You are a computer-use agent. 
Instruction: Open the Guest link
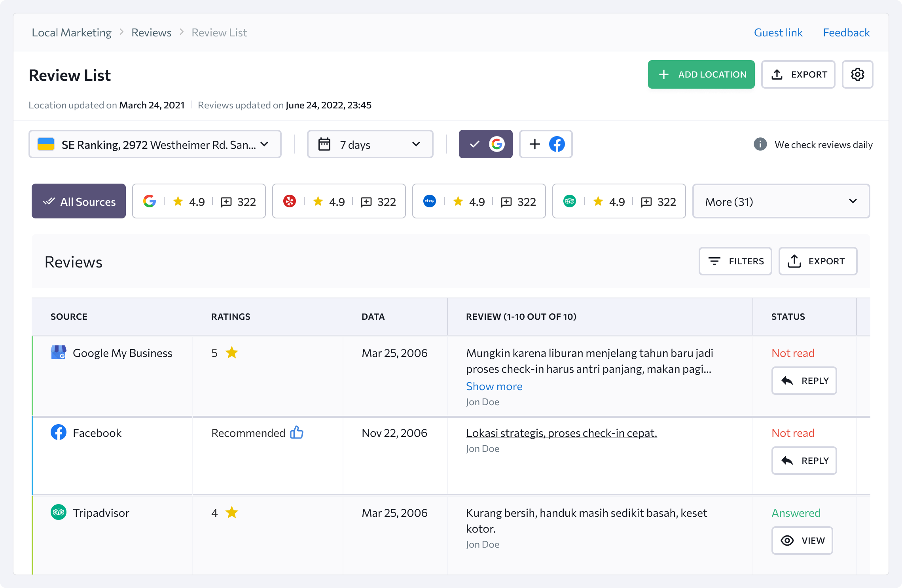(x=778, y=32)
